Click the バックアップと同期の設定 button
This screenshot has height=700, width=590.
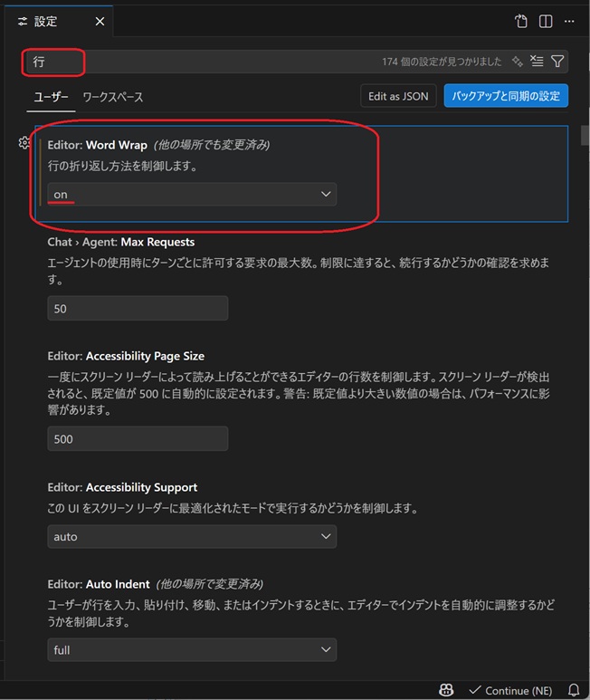506,96
